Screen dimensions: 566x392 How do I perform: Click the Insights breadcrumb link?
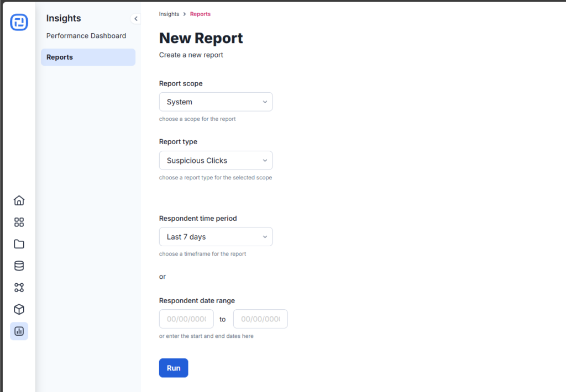click(169, 14)
